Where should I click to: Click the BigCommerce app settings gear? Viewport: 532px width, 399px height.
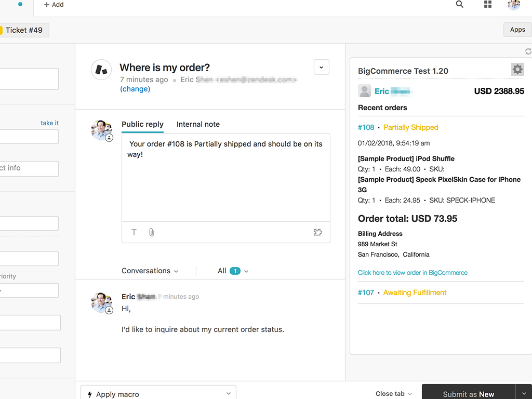[x=517, y=69]
